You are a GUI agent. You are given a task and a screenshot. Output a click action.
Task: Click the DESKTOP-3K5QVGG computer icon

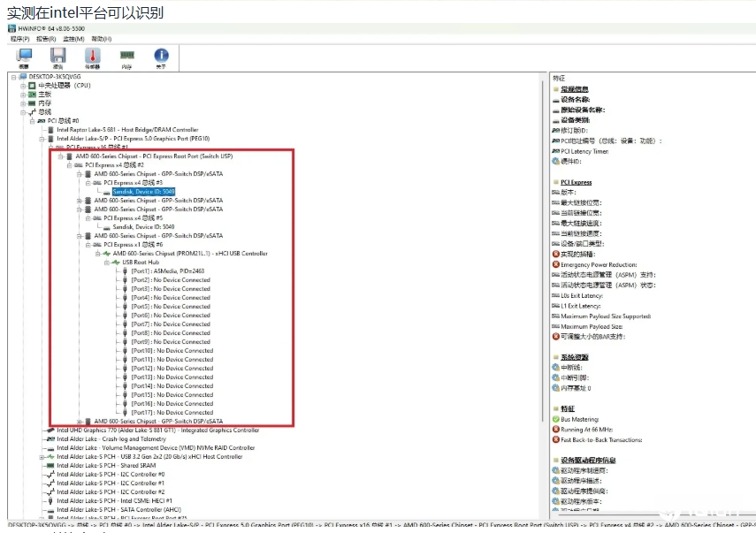tap(23, 77)
